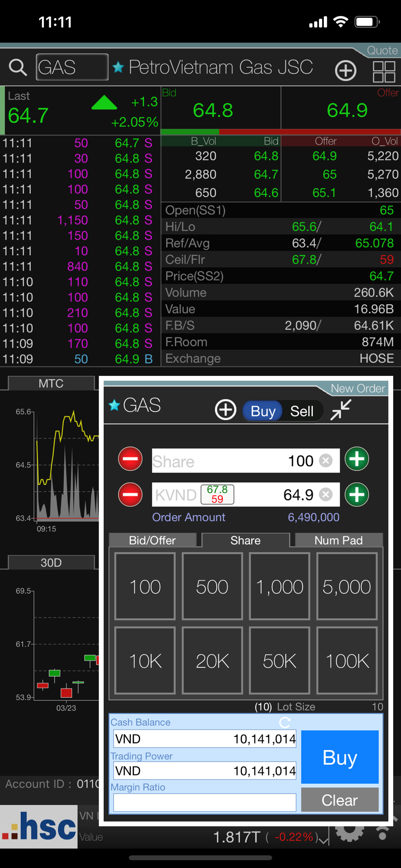Screen dimensions: 401x868
Task: Tap the best Bid price 64.8 header
Action: pos(213,110)
